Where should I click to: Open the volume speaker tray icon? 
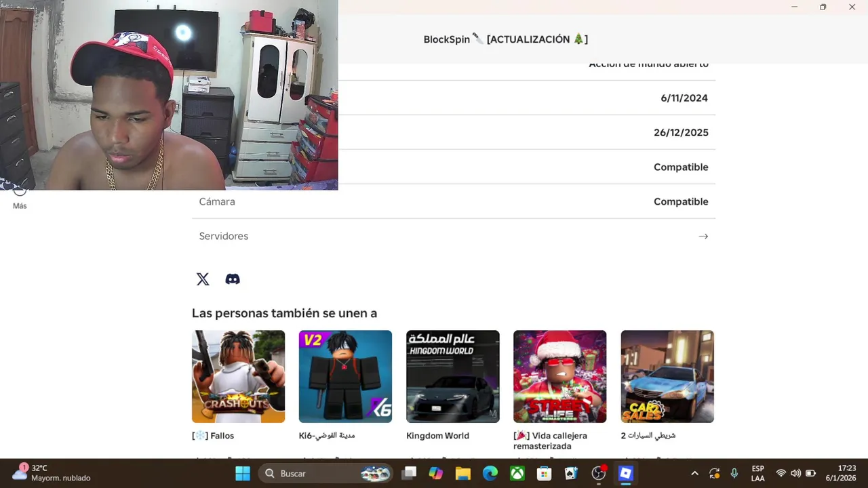795,473
